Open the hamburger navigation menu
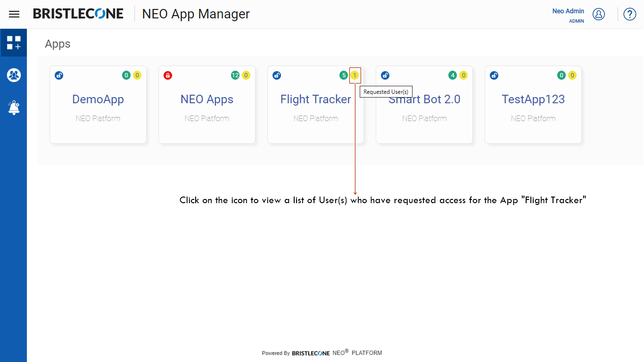The image size is (644, 362). pos(14,14)
